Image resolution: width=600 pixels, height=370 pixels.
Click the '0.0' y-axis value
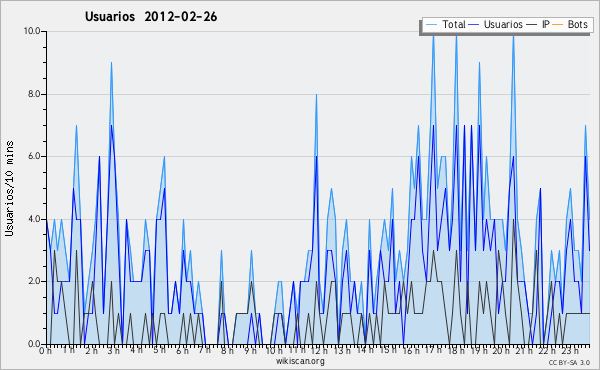[34, 344]
